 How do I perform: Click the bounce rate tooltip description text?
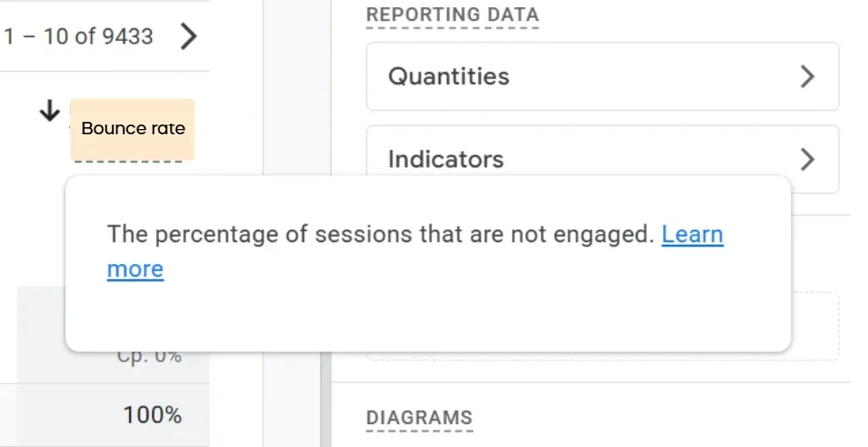pyautogui.click(x=381, y=234)
